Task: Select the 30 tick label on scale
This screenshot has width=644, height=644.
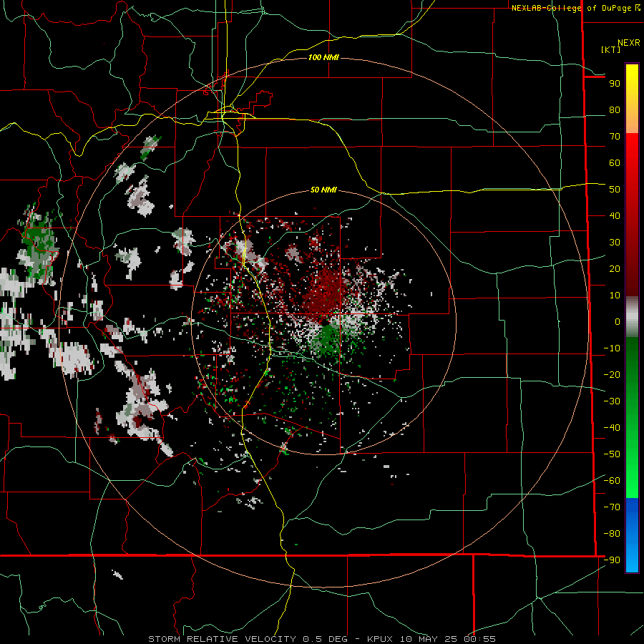Action: click(615, 243)
